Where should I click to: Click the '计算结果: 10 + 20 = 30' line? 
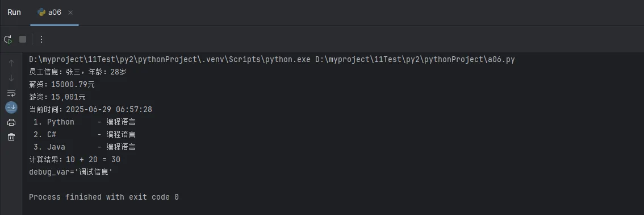[74, 159]
